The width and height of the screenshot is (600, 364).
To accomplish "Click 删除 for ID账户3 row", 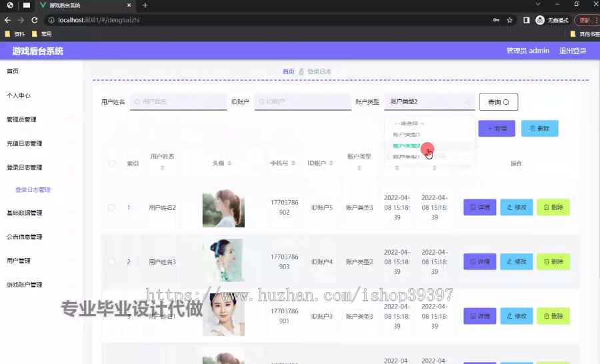I will [x=553, y=316].
